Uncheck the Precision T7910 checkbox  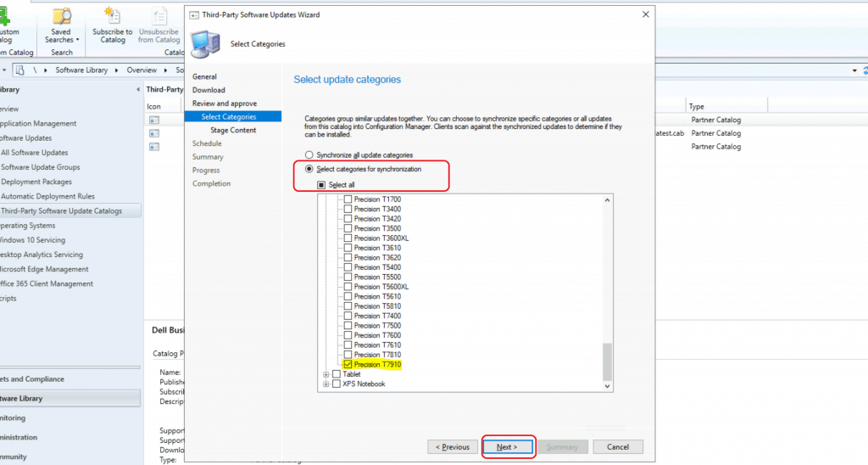tap(348, 364)
